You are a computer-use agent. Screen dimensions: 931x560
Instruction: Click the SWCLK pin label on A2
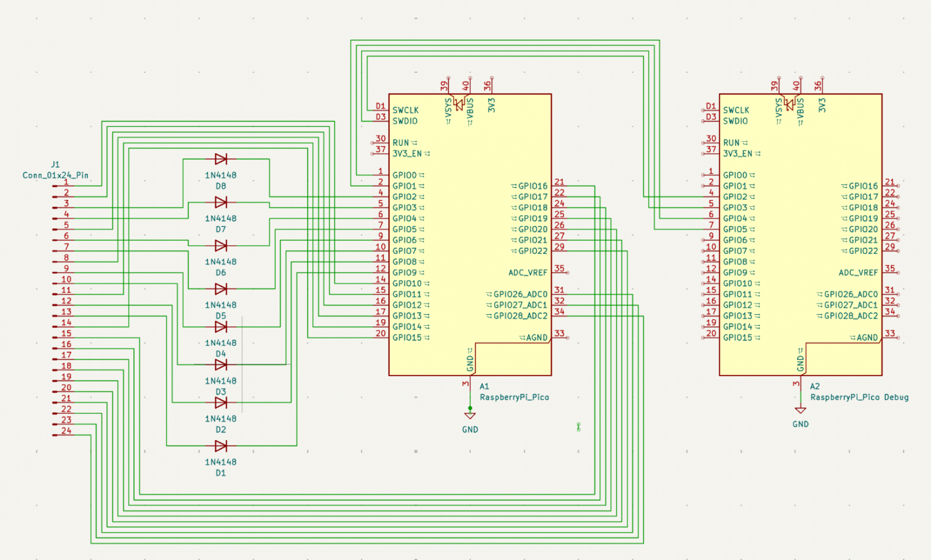tap(736, 110)
